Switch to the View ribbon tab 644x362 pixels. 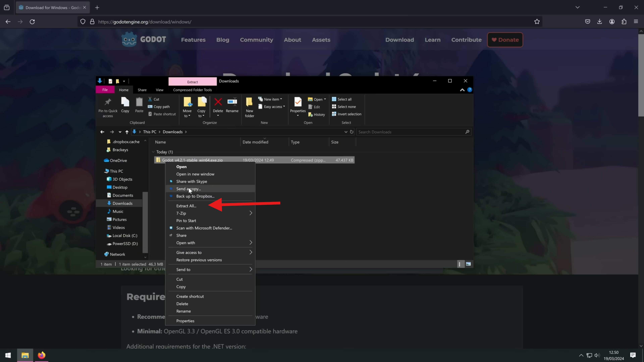pyautogui.click(x=159, y=90)
